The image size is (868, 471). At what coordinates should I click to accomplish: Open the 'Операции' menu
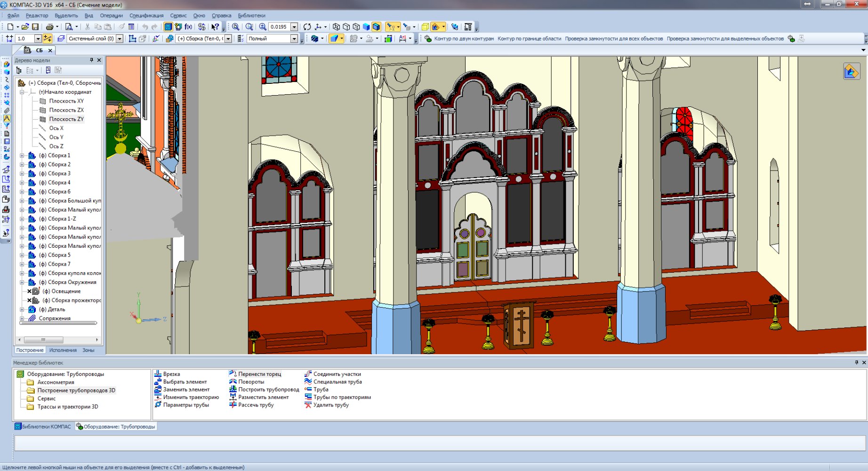tap(111, 16)
